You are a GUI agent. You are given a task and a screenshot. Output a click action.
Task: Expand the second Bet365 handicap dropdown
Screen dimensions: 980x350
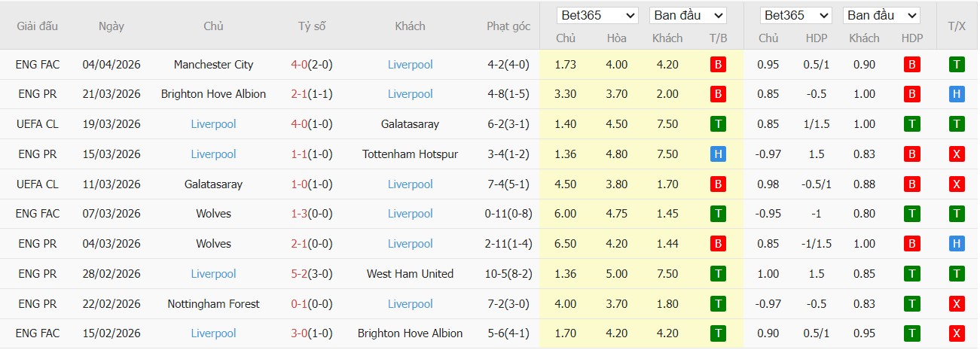click(x=795, y=16)
